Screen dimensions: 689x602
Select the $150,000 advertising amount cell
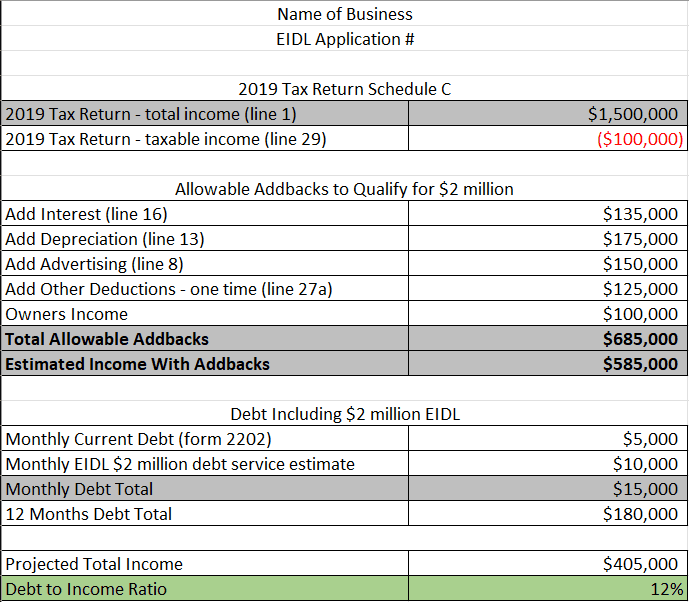[548, 264]
